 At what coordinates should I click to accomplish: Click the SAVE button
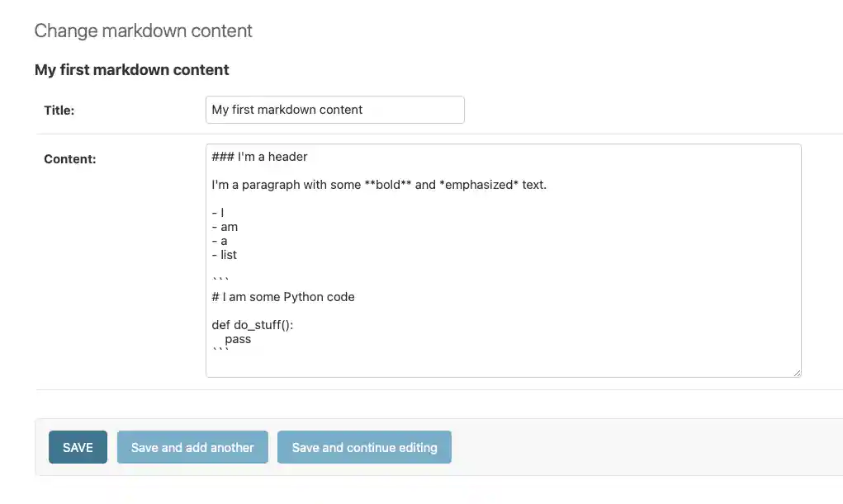pos(77,447)
